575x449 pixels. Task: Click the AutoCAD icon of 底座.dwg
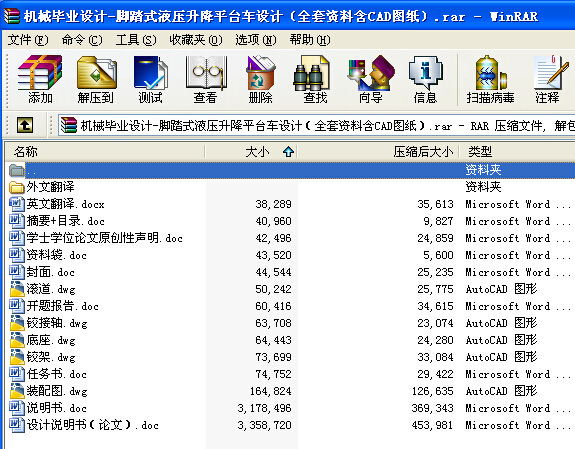[x=17, y=340]
